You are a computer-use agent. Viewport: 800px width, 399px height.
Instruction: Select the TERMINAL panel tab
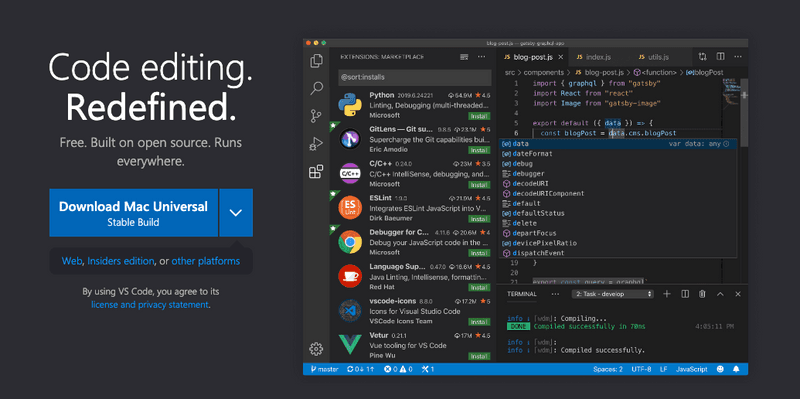521,294
